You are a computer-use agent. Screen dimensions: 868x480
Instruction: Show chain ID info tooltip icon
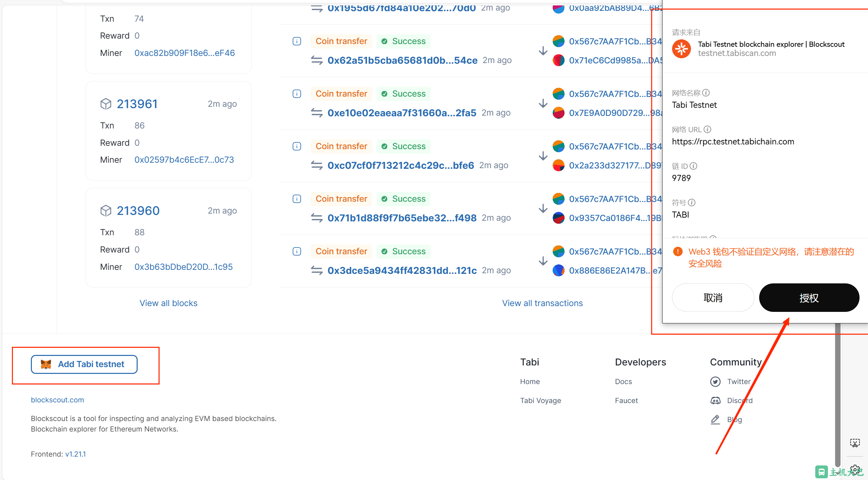pyautogui.click(x=693, y=166)
